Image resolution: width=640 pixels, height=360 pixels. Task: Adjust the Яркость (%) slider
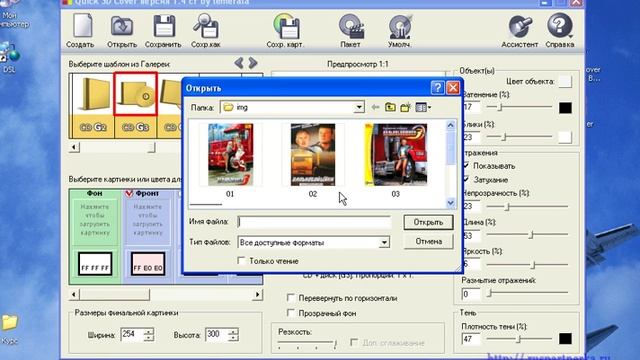pyautogui.click(x=533, y=264)
